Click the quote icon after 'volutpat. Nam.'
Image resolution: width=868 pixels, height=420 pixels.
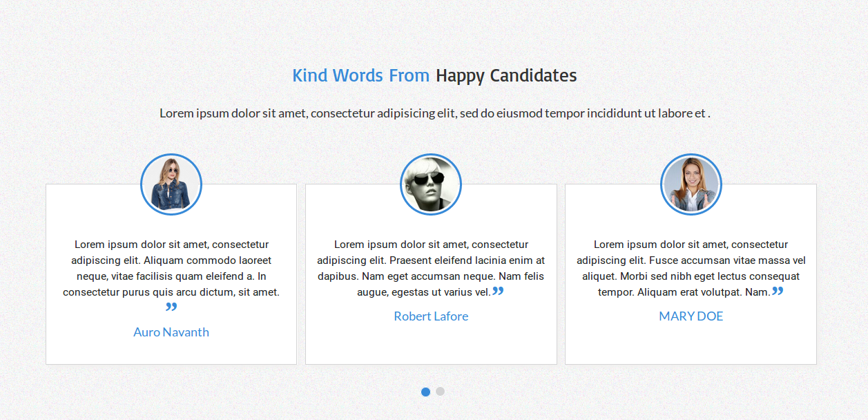pos(778,292)
